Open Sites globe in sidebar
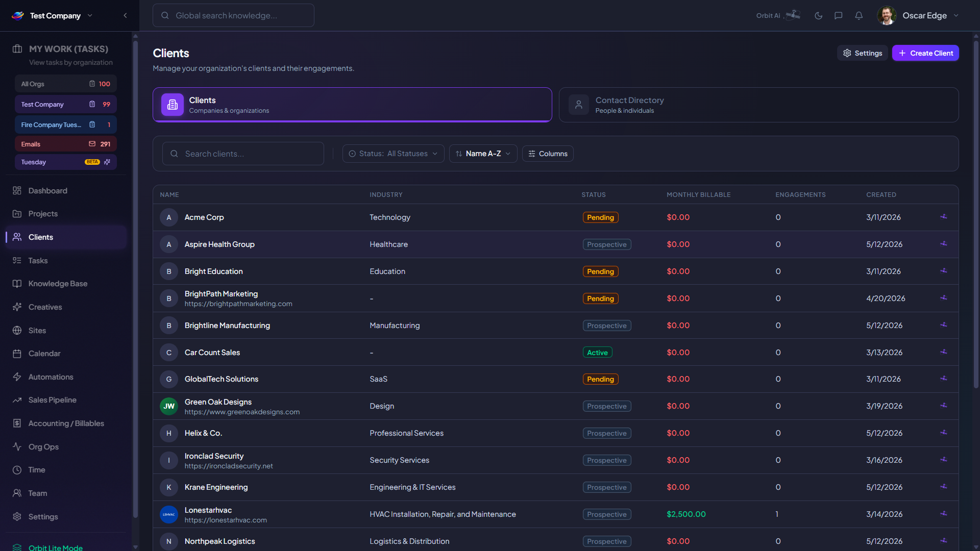Viewport: 980px width, 551px height. click(66, 330)
